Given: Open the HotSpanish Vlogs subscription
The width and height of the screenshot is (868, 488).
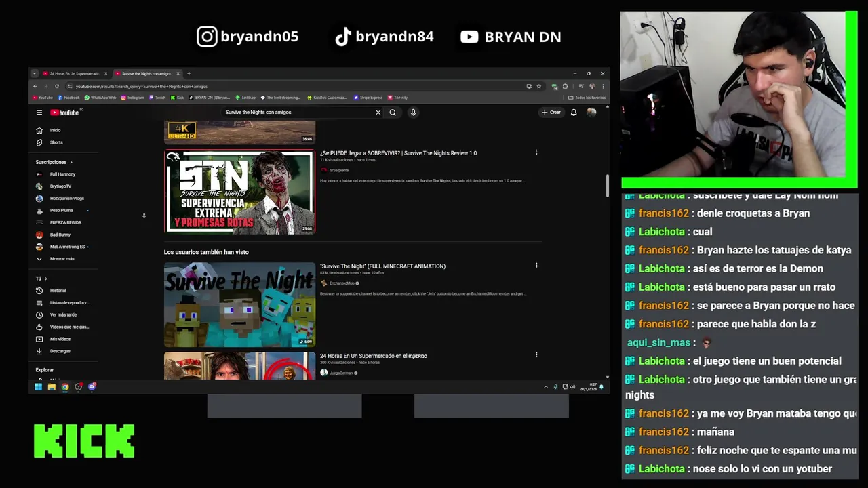Looking at the screenshot, I should [60, 199].
